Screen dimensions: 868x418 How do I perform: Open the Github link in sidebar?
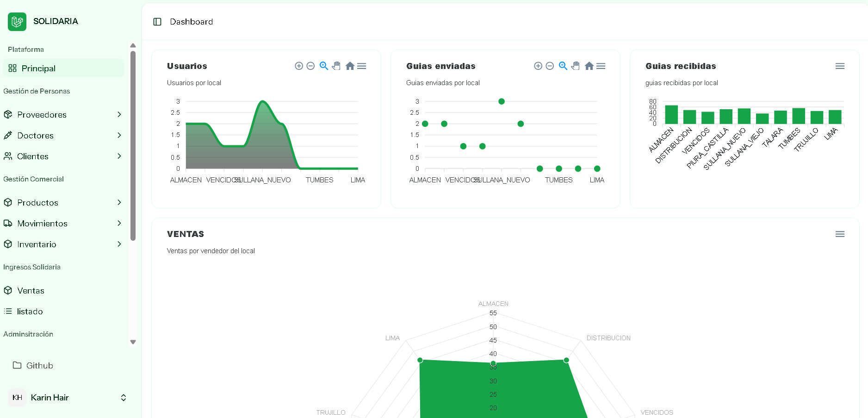pos(39,366)
